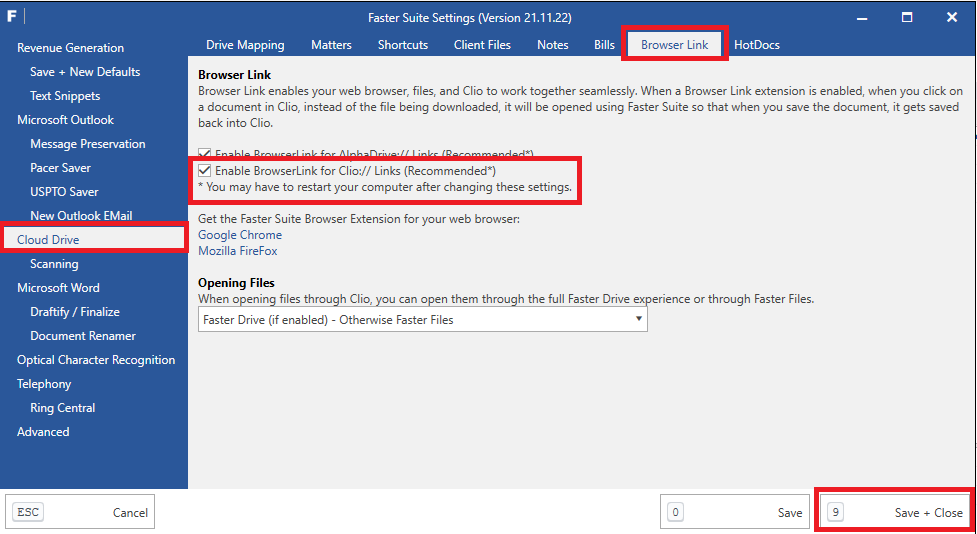Expand the Opening Files dropdown
The height and width of the screenshot is (534, 977).
pos(422,320)
